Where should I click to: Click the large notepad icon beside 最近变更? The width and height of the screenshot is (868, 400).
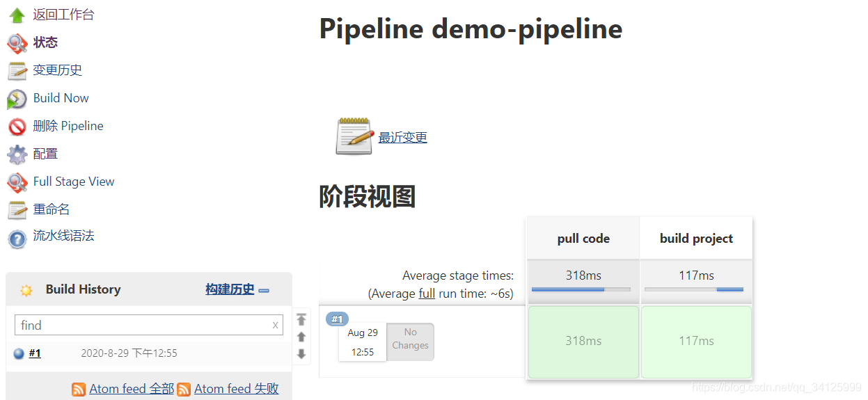pos(354,136)
